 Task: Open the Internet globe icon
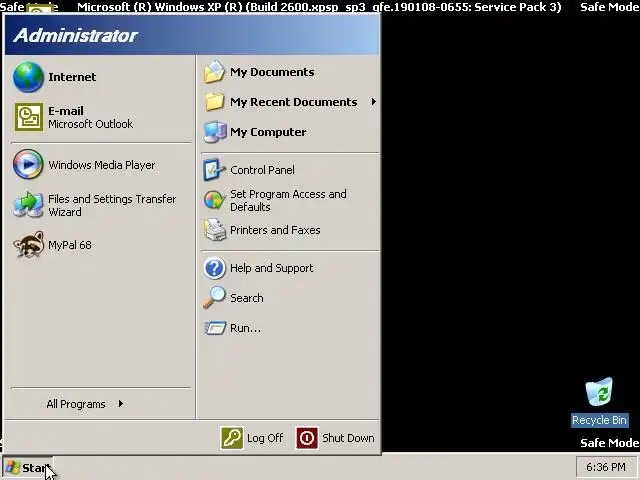(28, 77)
